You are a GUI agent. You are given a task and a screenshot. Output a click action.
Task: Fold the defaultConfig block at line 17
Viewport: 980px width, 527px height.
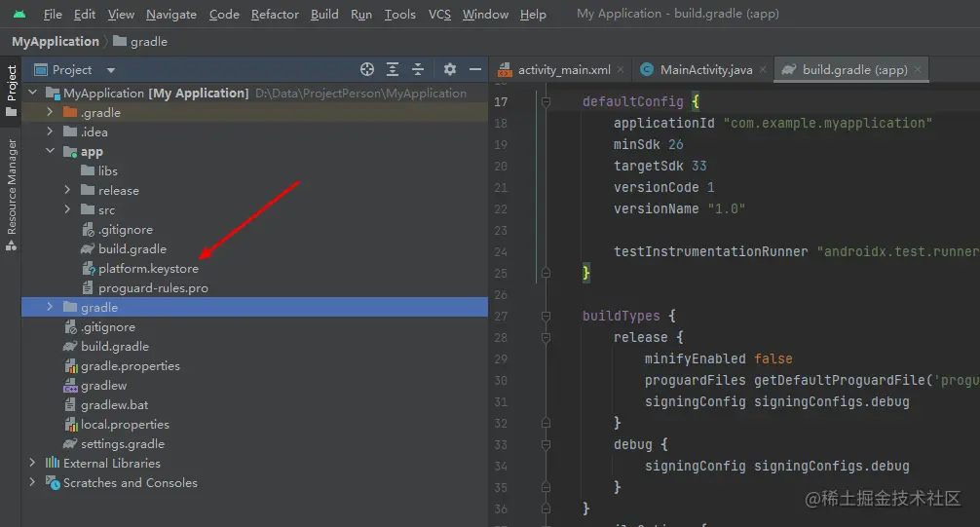tap(546, 101)
